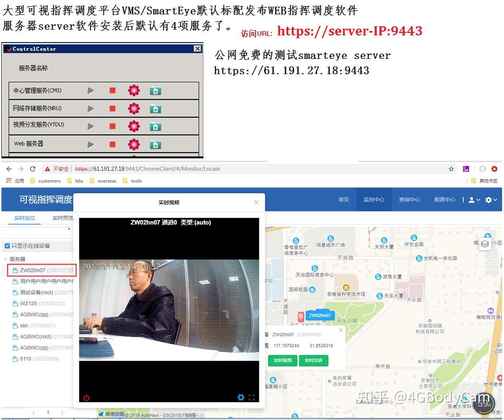Open the CMS service settings gear

(x=134, y=90)
